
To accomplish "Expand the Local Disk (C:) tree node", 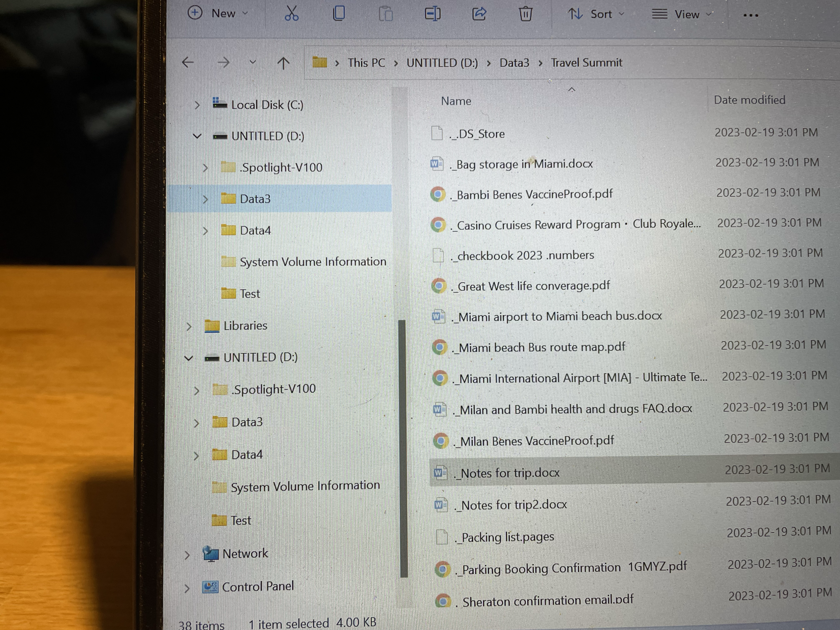I will click(x=197, y=105).
